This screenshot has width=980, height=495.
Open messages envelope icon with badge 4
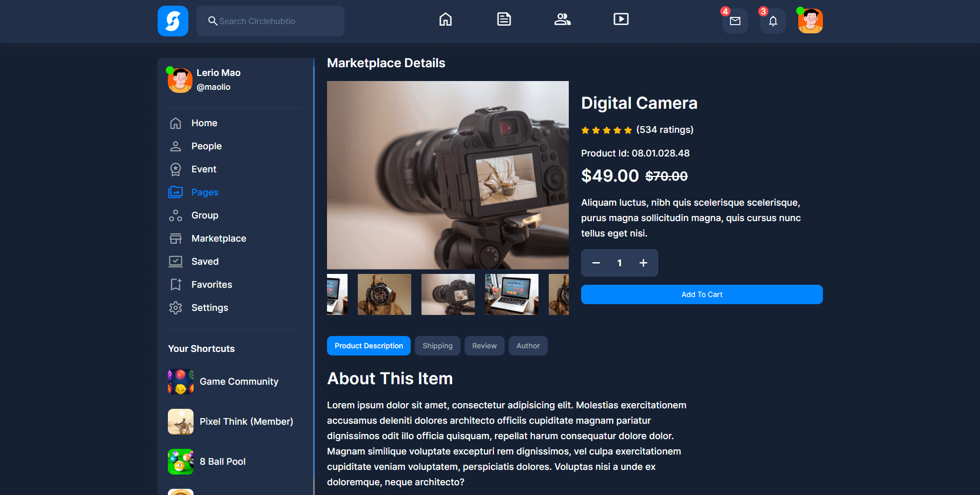point(735,21)
